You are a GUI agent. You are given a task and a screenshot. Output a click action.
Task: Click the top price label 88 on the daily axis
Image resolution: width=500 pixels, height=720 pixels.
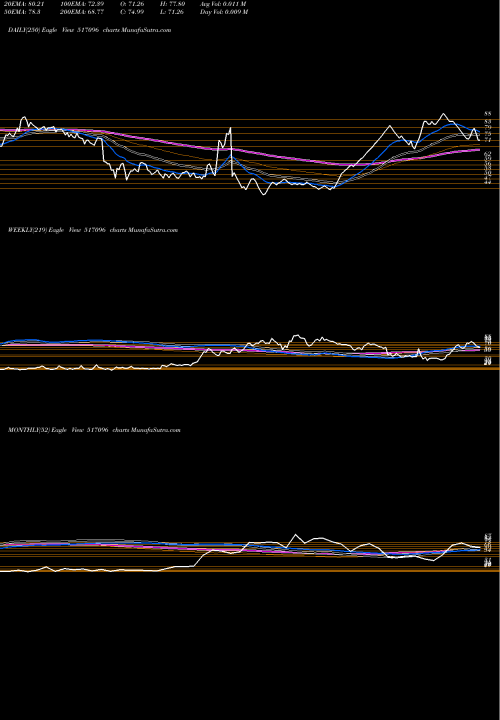(x=488, y=113)
